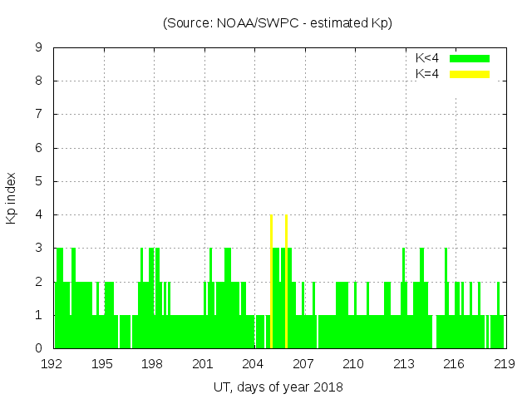The width and height of the screenshot is (532, 399).
Task: Click the y-axis tick label 9
Action: pos(38,47)
